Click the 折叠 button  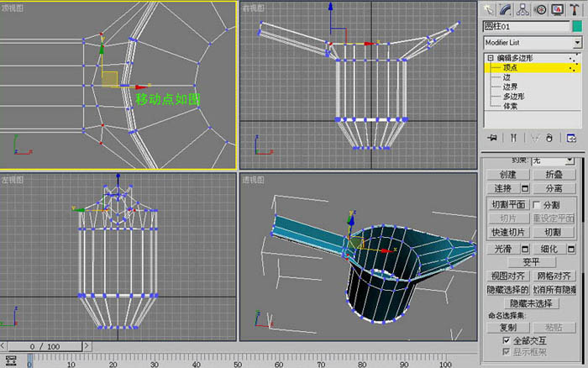point(554,175)
